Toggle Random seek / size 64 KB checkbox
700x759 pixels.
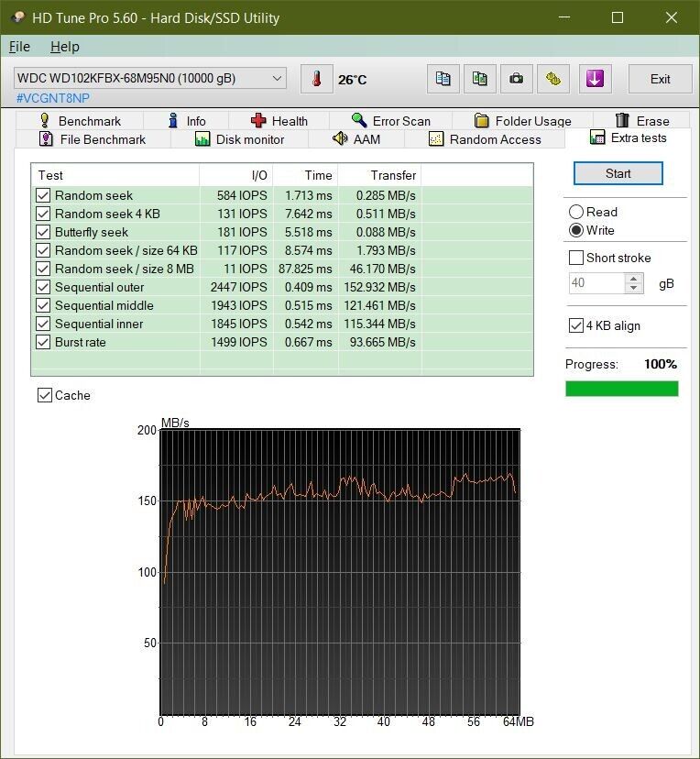tap(43, 251)
